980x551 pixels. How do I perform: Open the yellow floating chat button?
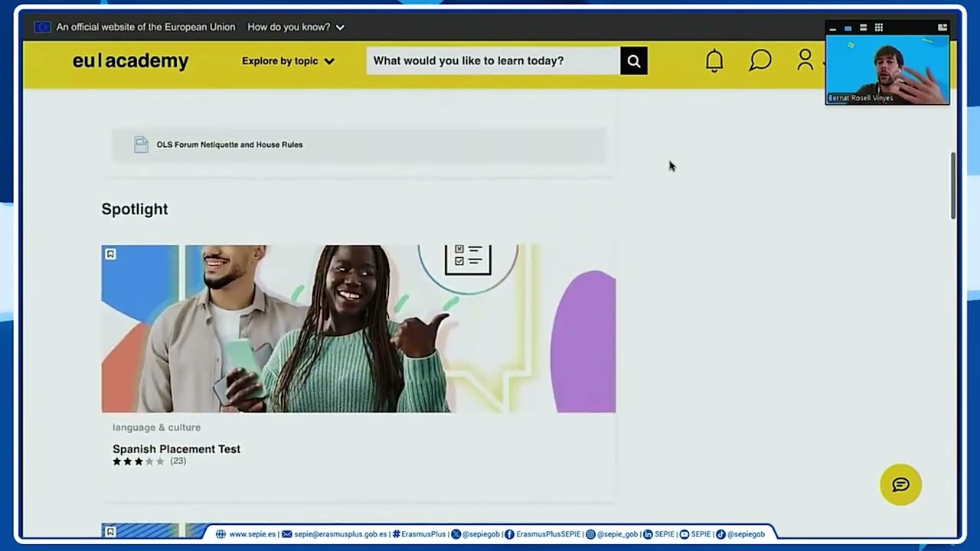tap(900, 484)
